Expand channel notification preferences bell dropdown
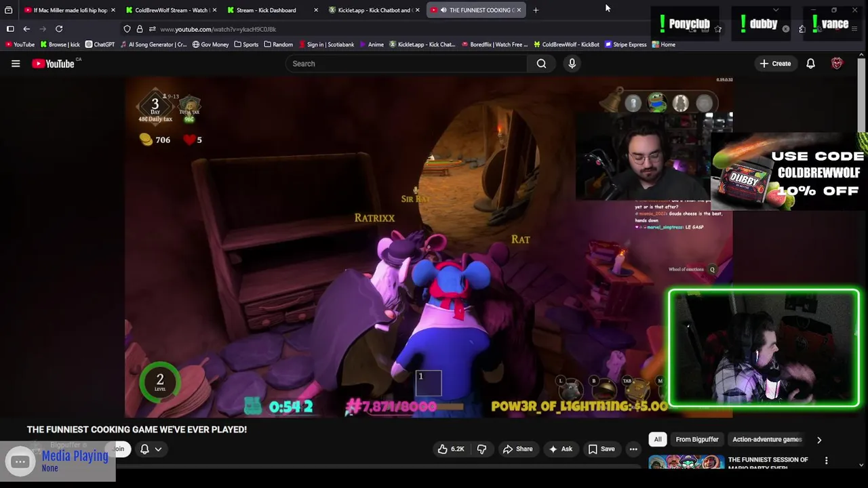This screenshot has width=868, height=488. tap(151, 449)
